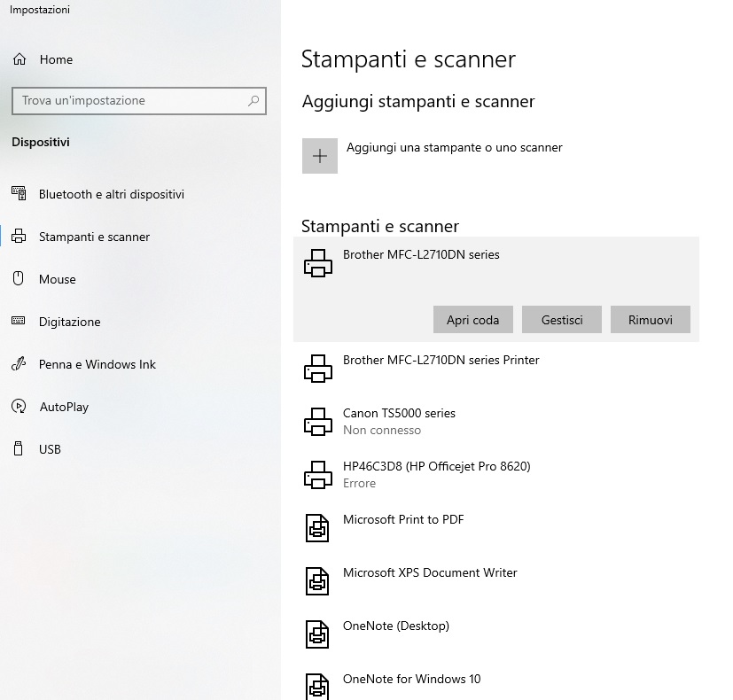733x700 pixels.
Task: Open the Mouse settings page
Action: tap(140, 279)
